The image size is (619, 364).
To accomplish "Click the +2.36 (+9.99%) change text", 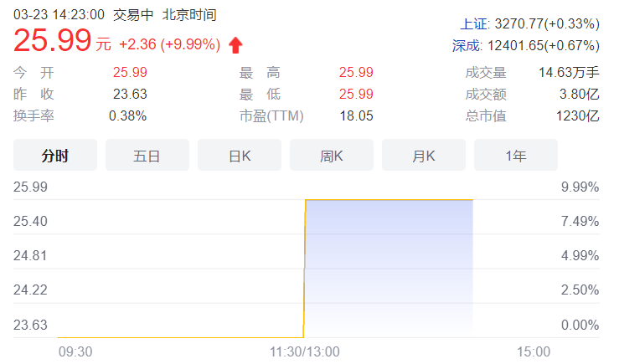I will [170, 44].
